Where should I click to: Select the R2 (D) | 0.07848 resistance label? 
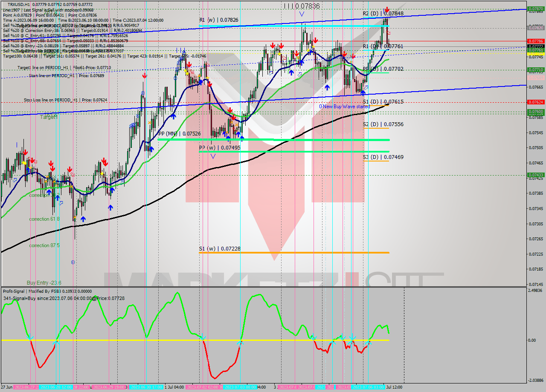pyautogui.click(x=382, y=14)
